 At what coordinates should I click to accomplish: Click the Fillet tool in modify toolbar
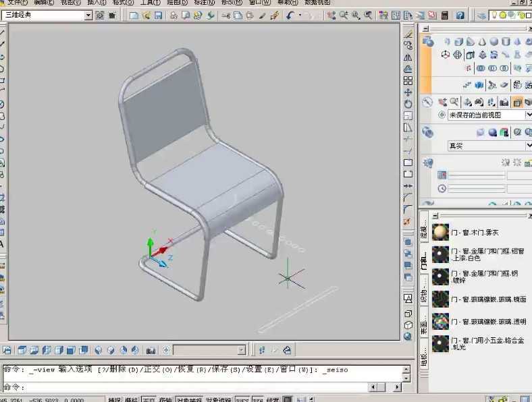tap(408, 209)
